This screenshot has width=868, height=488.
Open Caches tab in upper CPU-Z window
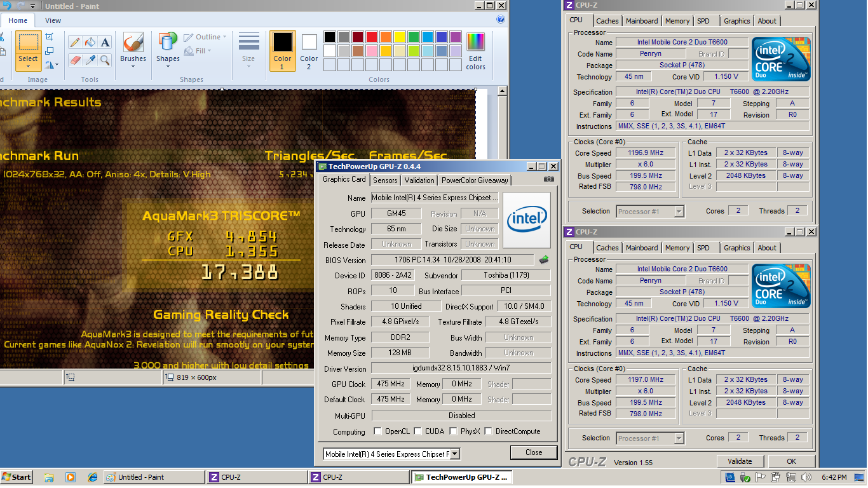pos(607,21)
